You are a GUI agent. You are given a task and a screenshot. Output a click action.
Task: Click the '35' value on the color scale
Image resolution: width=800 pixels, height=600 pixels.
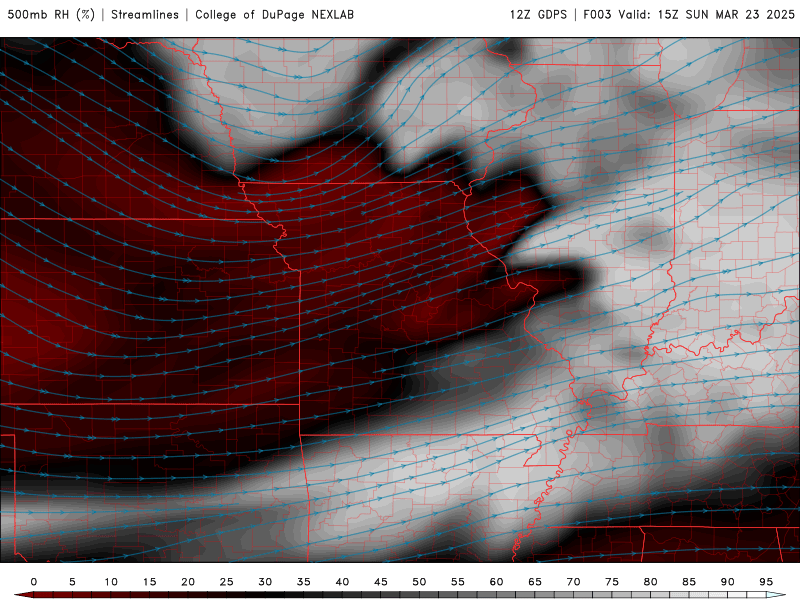(304, 582)
